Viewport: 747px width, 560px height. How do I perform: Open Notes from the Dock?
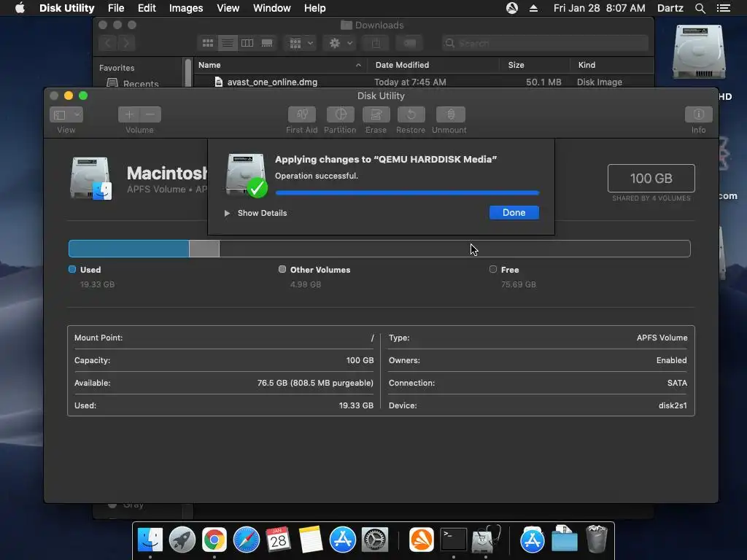(311, 540)
